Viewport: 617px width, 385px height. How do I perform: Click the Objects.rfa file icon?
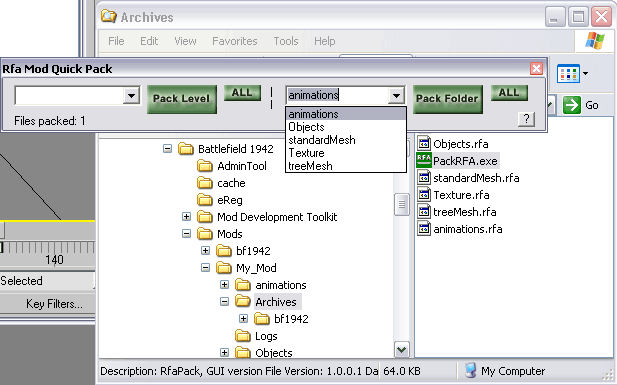423,143
